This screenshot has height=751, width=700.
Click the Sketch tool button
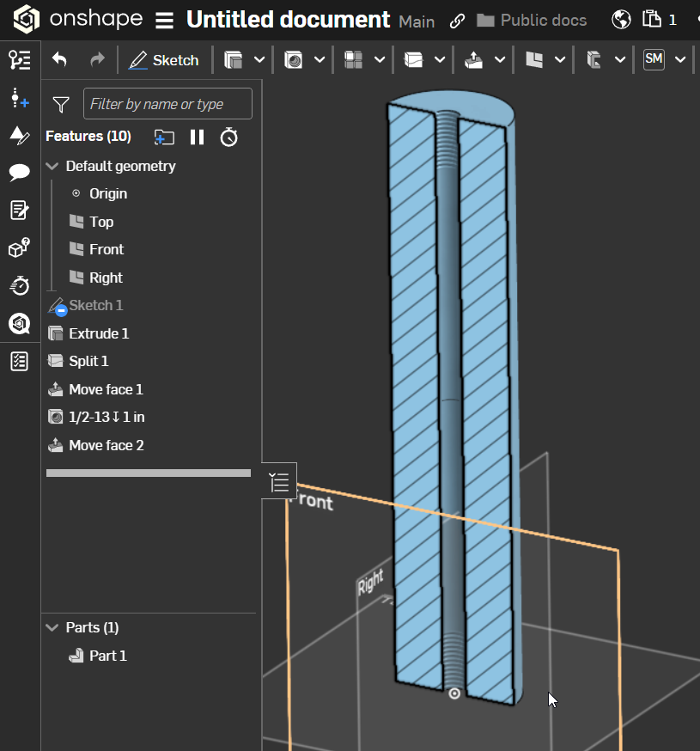164,60
